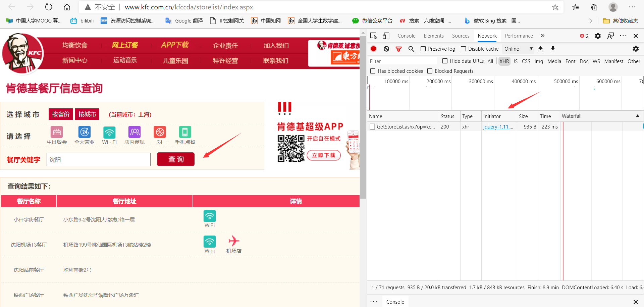The image size is (644, 307).
Task: Click the browser refresh icon
Action: 49,7
